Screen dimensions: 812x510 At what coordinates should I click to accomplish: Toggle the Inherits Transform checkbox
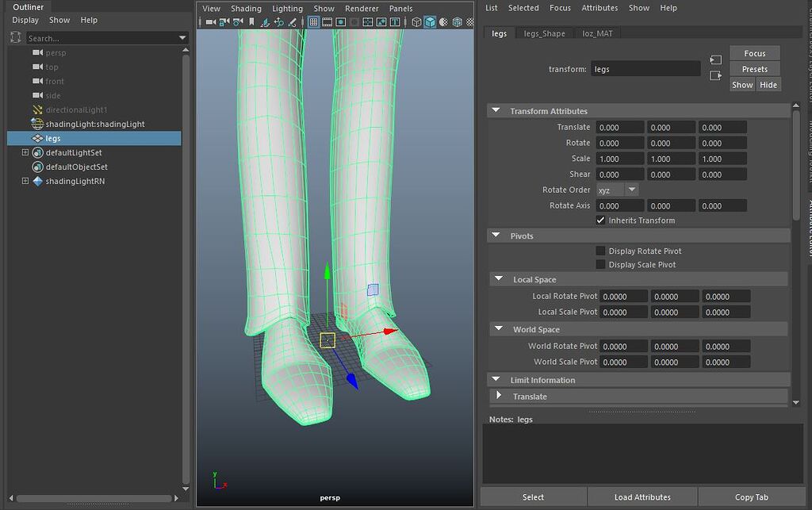coord(600,220)
